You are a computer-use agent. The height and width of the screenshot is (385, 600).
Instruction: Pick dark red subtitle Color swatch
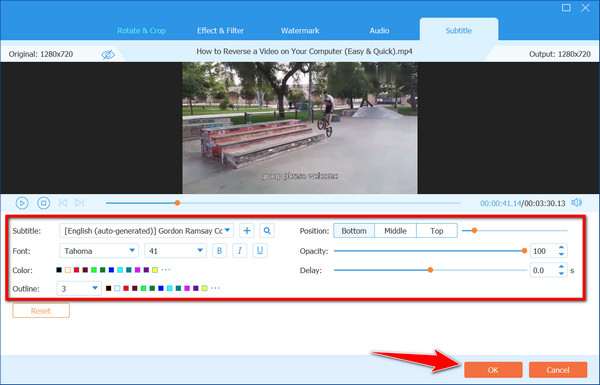[85, 270]
